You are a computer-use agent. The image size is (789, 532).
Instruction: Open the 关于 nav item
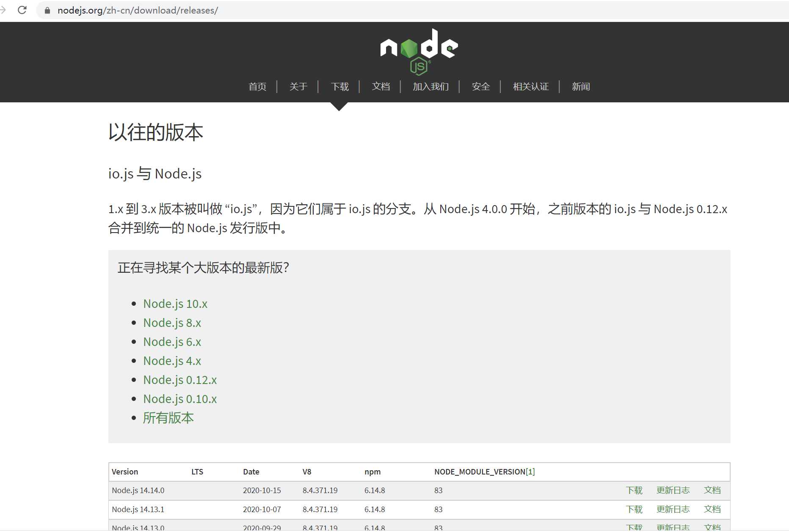point(298,87)
